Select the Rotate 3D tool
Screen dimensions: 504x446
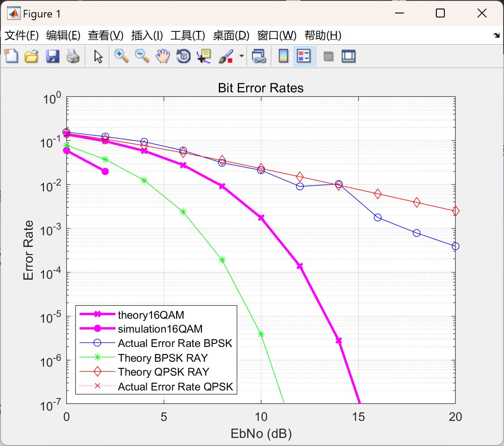(x=183, y=56)
